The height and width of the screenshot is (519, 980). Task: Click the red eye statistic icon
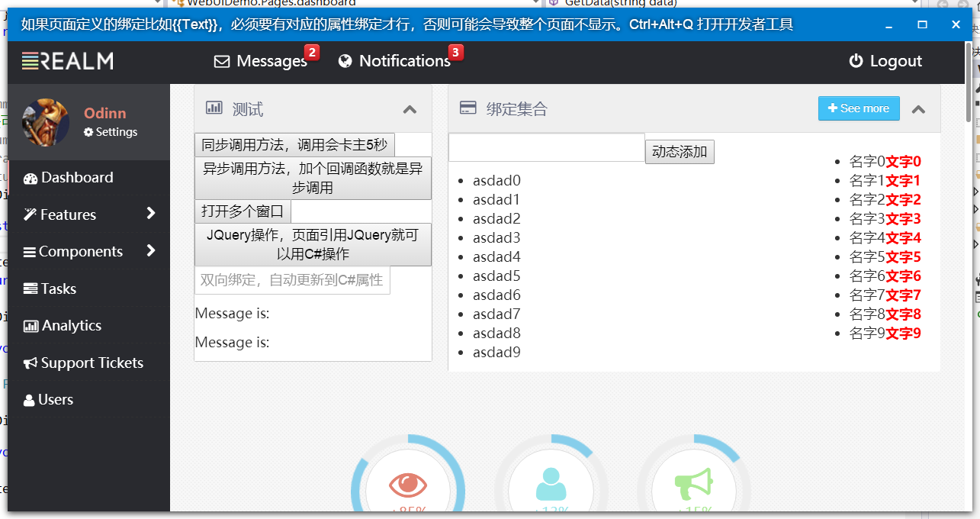(408, 484)
